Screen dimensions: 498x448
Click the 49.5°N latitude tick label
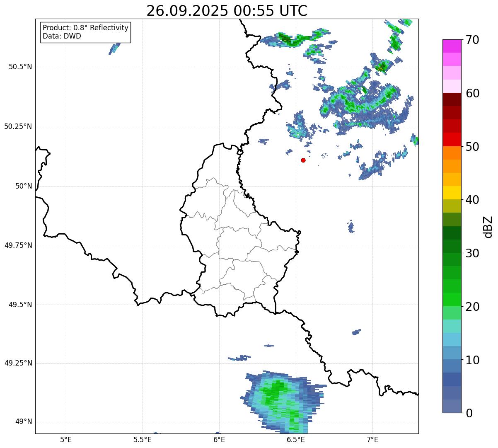[20, 305]
